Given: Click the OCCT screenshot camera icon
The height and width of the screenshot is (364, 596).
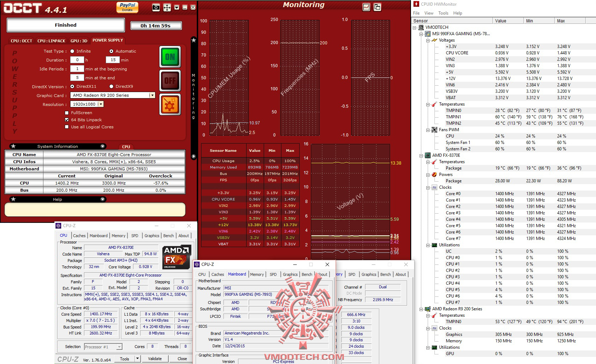Looking at the screenshot, I should coord(156,7).
